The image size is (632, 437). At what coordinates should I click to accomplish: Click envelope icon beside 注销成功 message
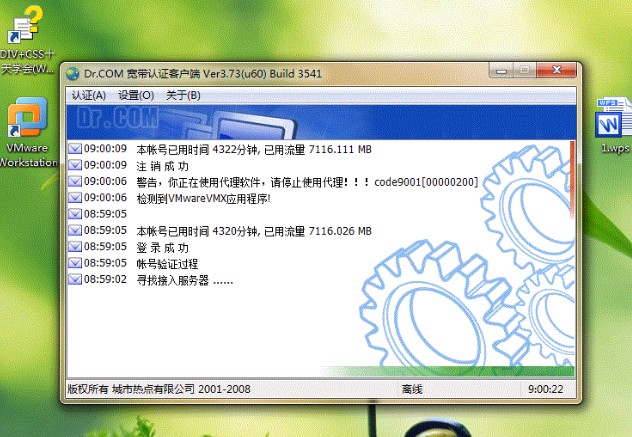pyautogui.click(x=75, y=165)
